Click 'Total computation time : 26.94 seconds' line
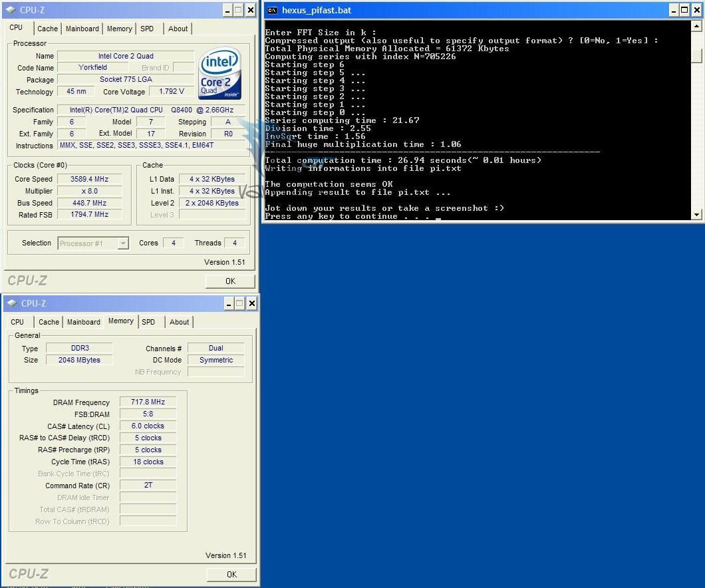Image resolution: width=705 pixels, height=588 pixels. 403,160
